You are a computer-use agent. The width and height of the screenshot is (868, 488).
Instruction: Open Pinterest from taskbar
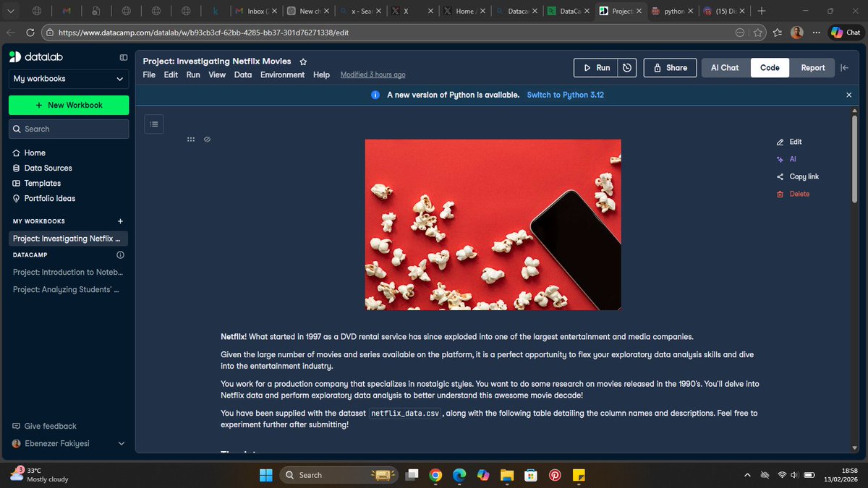pyautogui.click(x=554, y=475)
